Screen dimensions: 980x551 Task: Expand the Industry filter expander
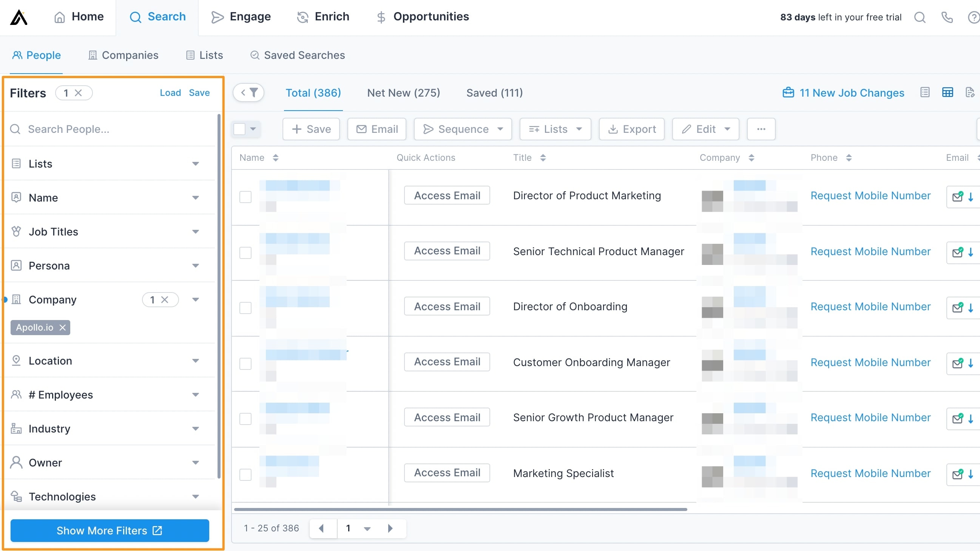coord(195,429)
